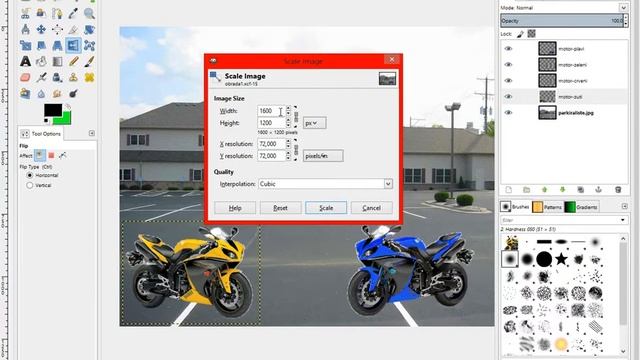The image size is (640, 360).
Task: Switch to the Patterns tab
Action: [547, 207]
